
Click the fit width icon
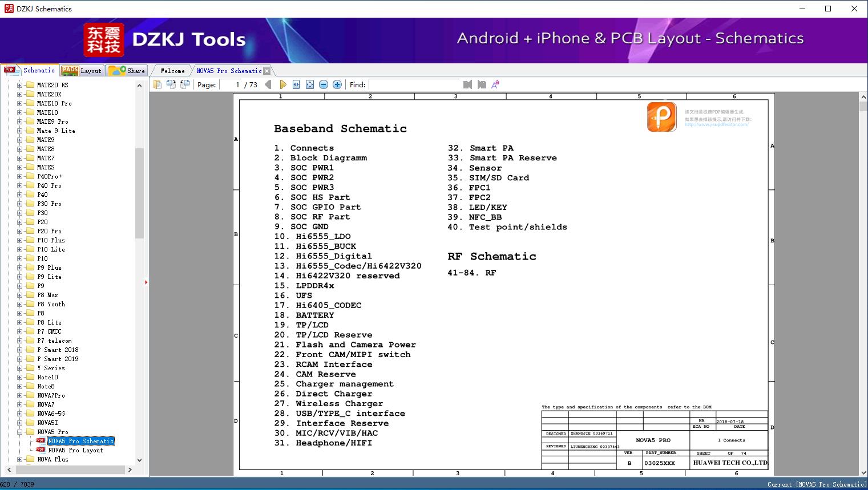[296, 84]
